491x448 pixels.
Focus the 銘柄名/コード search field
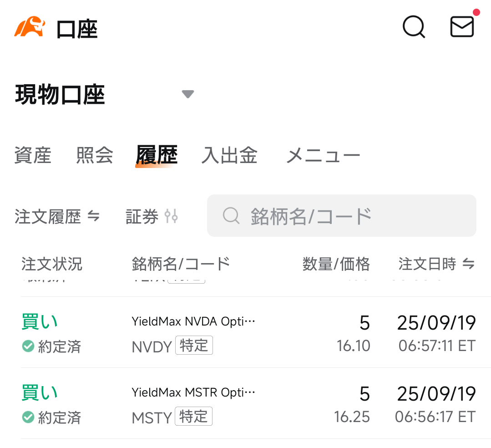tap(341, 216)
